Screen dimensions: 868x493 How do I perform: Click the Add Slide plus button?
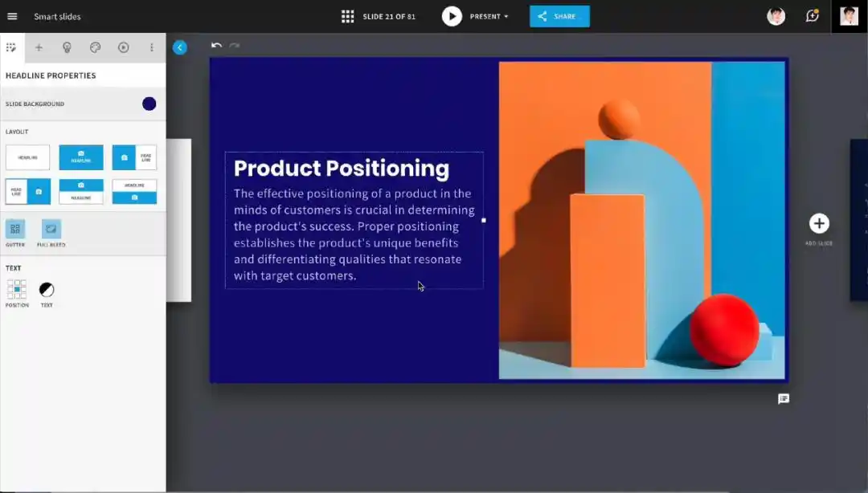[x=819, y=224]
